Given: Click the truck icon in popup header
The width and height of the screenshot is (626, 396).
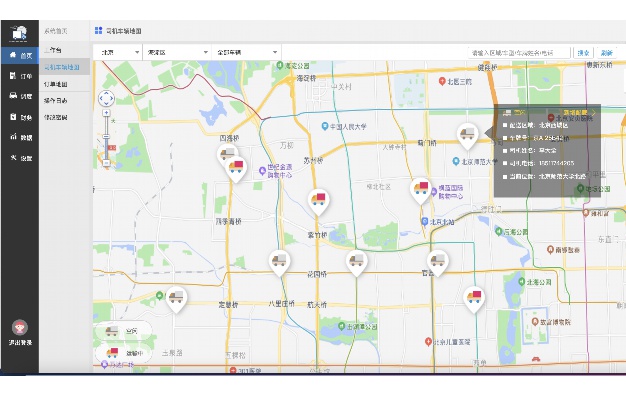Looking at the screenshot, I should (507, 113).
